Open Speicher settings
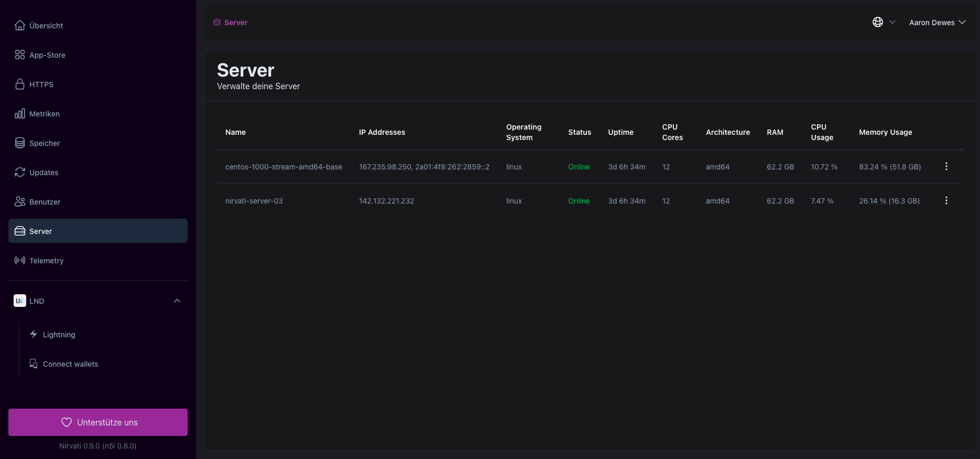980x459 pixels. [x=98, y=143]
